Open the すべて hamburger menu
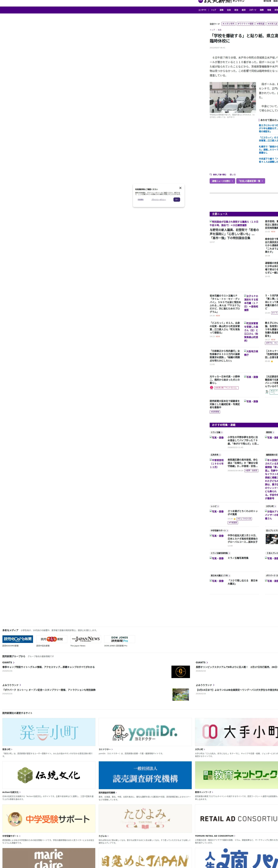 (x=202, y=10)
